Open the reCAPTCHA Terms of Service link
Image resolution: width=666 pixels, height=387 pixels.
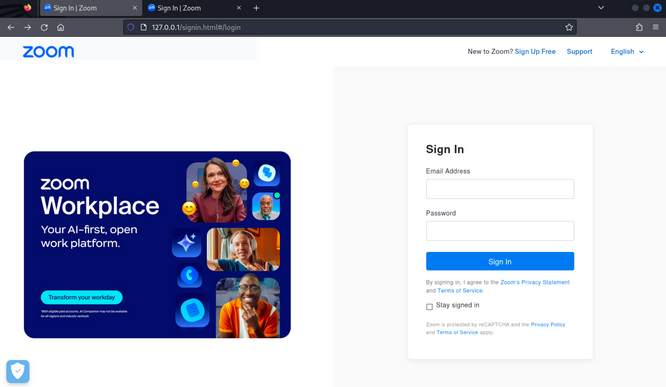[457, 332]
